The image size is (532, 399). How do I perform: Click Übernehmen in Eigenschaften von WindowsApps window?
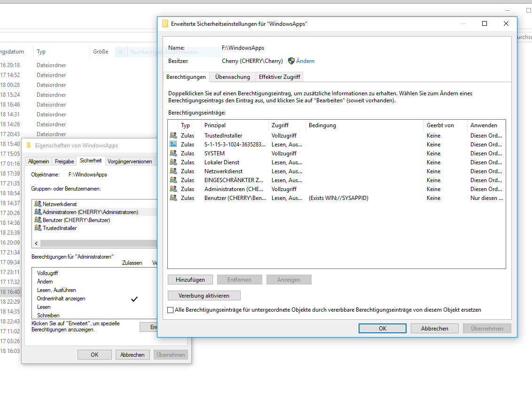pos(171,354)
